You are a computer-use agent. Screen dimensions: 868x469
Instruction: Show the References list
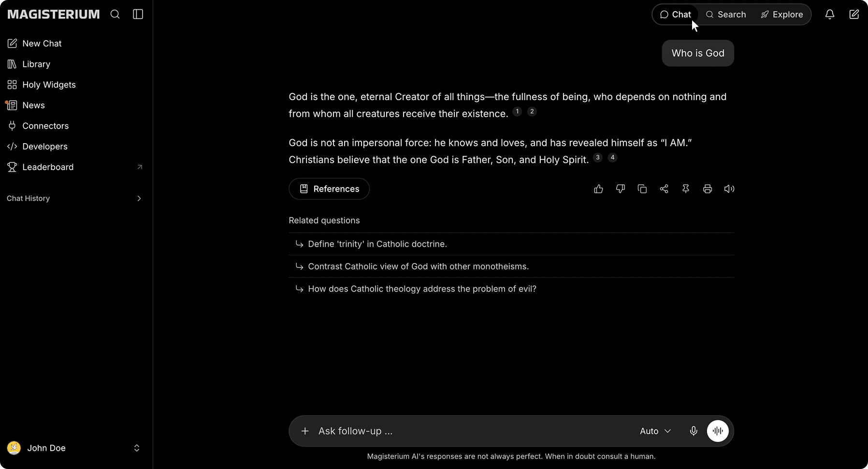tap(329, 189)
